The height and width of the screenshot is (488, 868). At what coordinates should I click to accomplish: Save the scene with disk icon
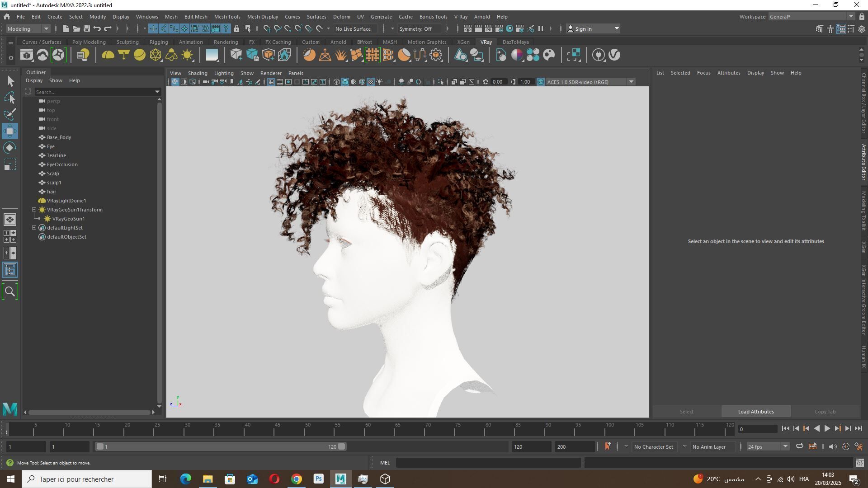86,28
